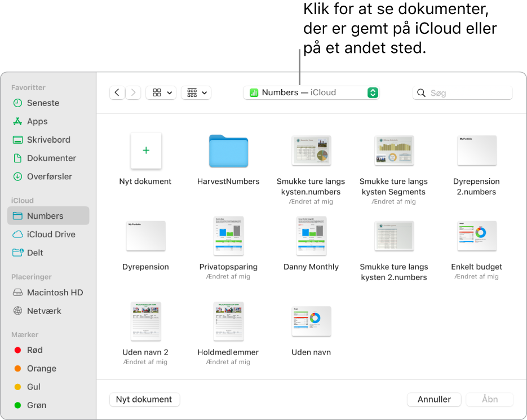Open the grouping options dropdown

click(196, 93)
